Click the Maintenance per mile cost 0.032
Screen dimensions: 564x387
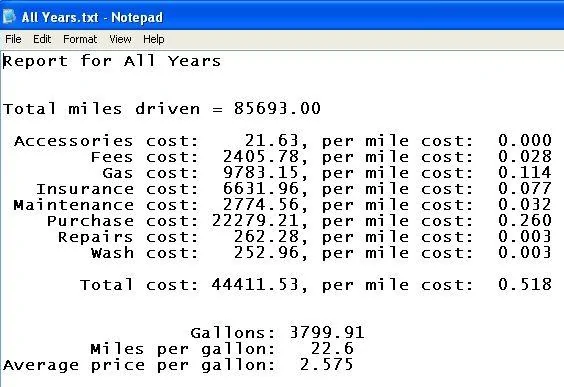pyautogui.click(x=525, y=204)
